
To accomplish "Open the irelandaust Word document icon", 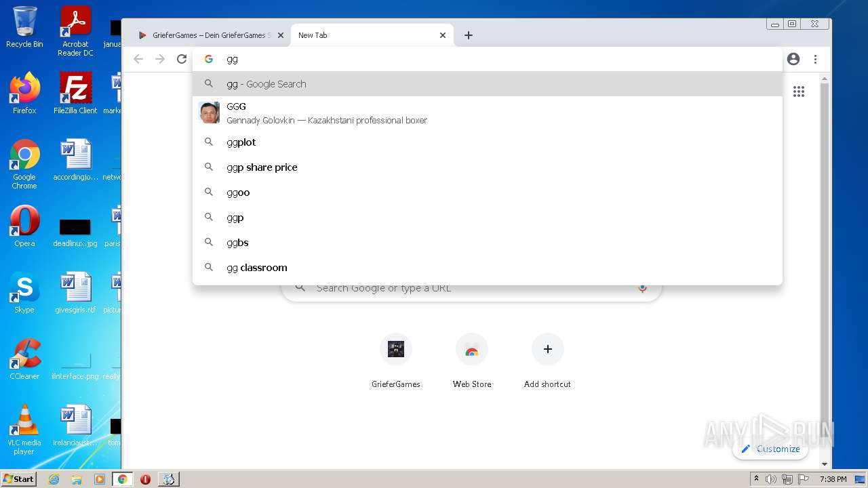I will [75, 426].
